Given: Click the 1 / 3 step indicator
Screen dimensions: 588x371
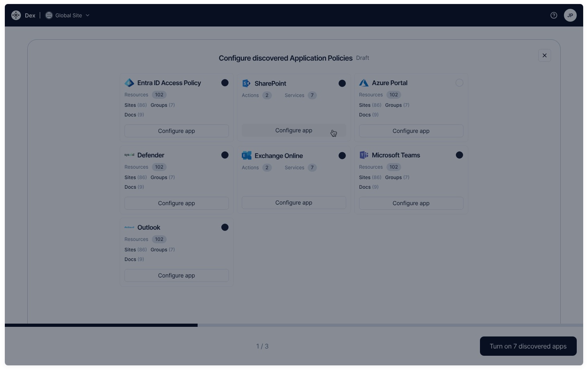Looking at the screenshot, I should click(262, 346).
